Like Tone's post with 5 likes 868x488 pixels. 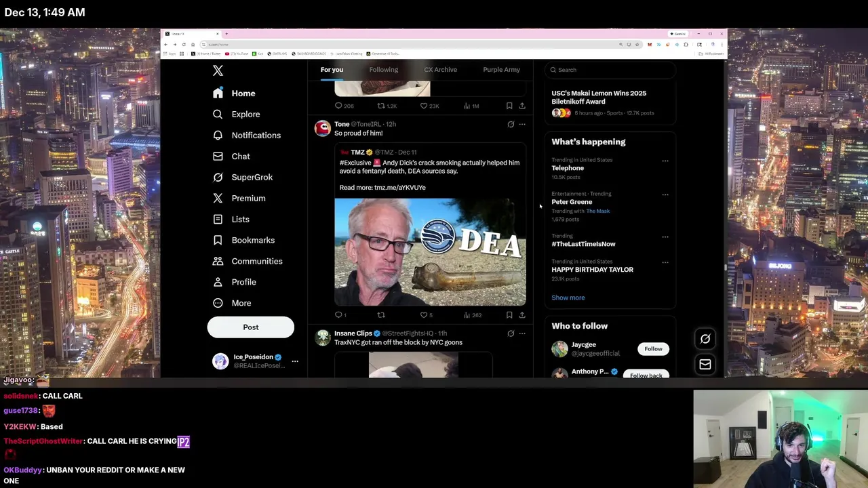(x=425, y=315)
